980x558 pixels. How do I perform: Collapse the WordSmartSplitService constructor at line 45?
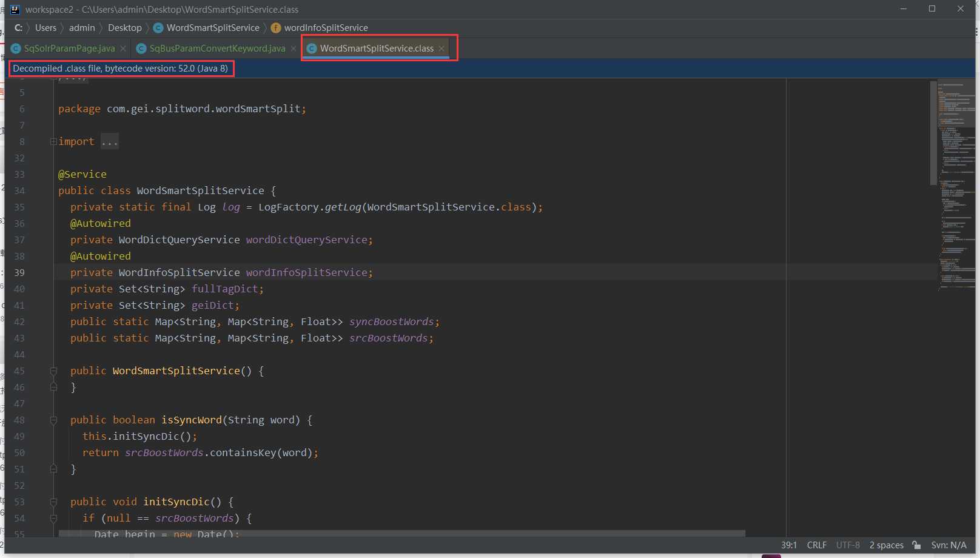(x=53, y=371)
